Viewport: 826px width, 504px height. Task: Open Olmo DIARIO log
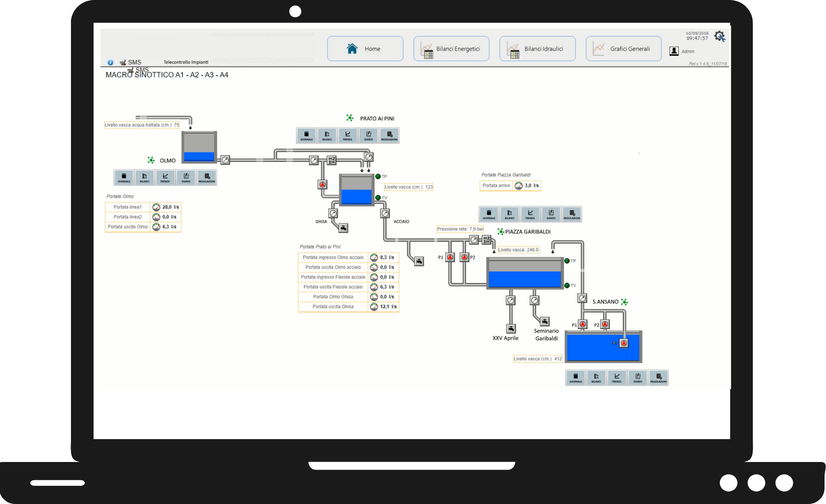click(186, 177)
